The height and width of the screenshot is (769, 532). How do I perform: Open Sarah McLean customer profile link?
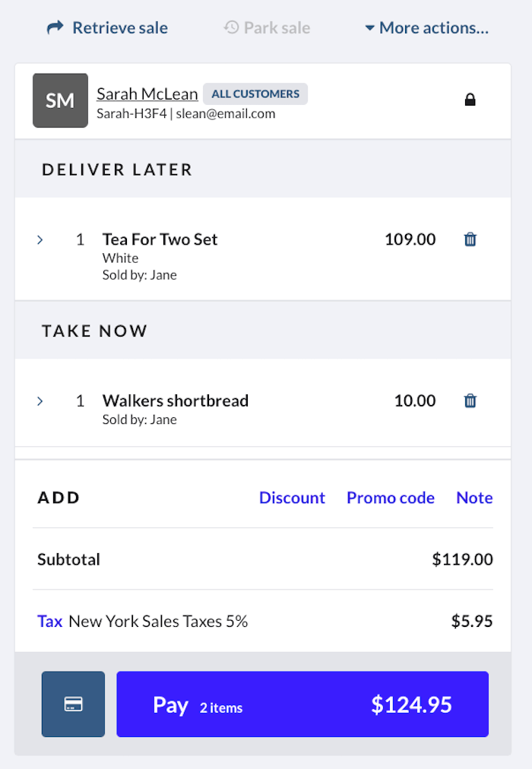147,94
